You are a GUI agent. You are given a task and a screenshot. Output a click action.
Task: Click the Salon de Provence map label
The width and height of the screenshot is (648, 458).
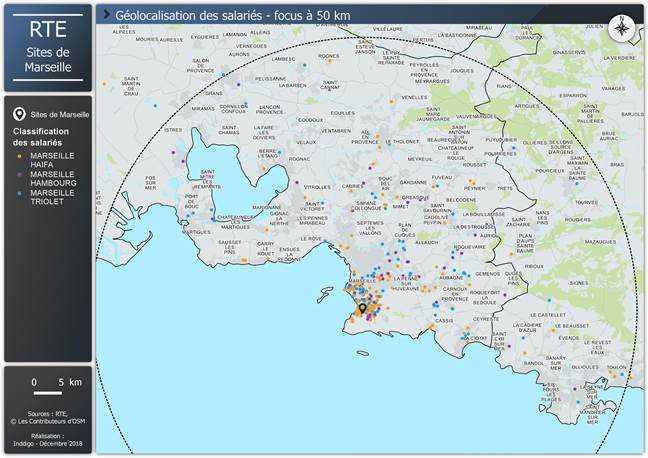pos(200,66)
